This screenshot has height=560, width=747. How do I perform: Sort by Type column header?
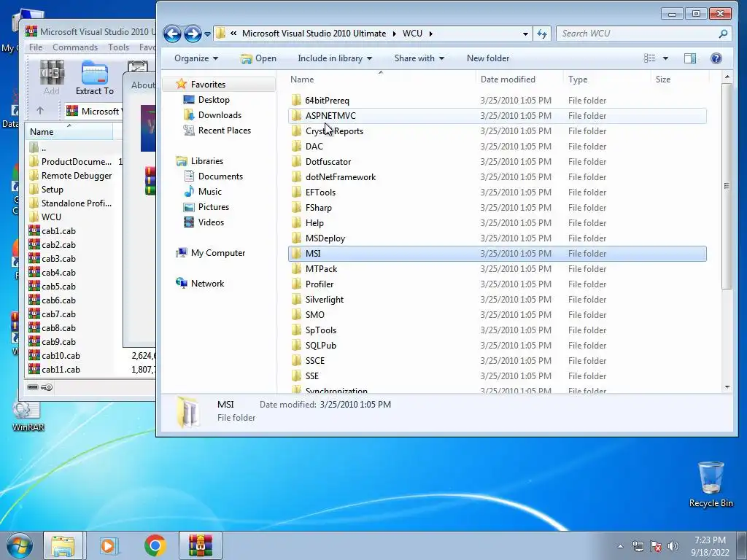[607, 79]
